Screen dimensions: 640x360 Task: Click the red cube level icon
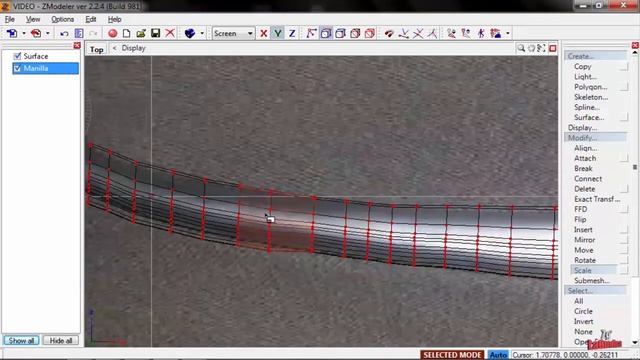tap(370, 33)
